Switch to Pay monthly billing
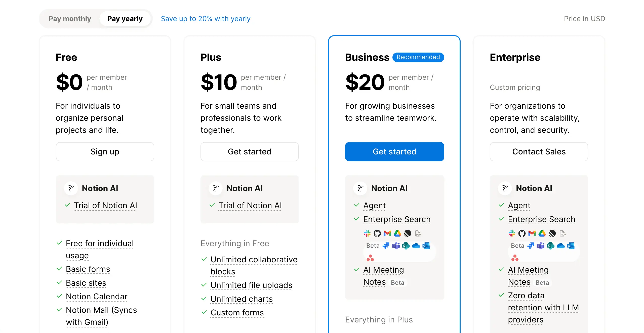 [x=70, y=18]
